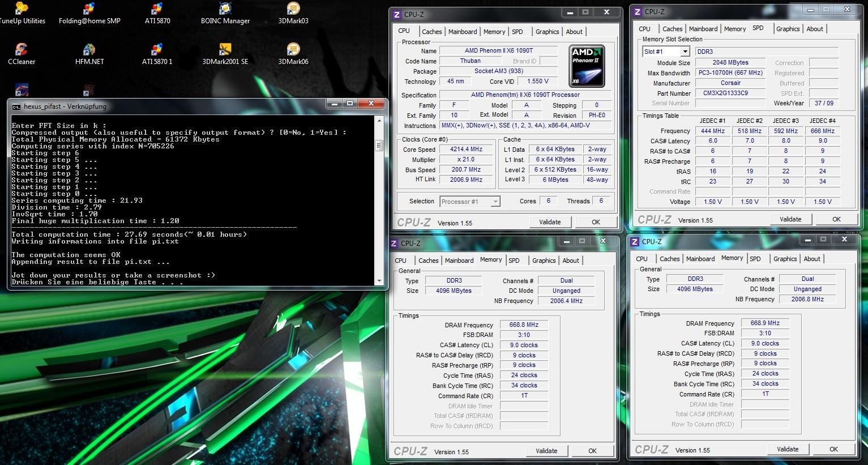
Task: Click Validate in CPU-Z window showing 2006.4 MHz
Action: 546,451
